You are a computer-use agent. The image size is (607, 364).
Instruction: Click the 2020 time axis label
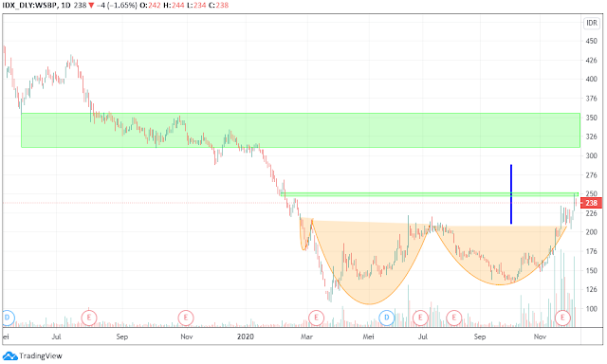[246, 337]
